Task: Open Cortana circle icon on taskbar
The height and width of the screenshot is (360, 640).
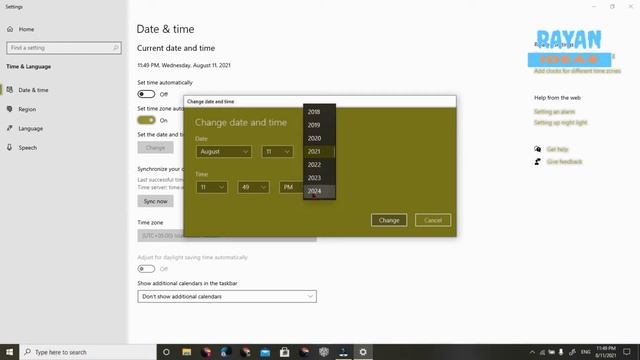Action: [166, 352]
